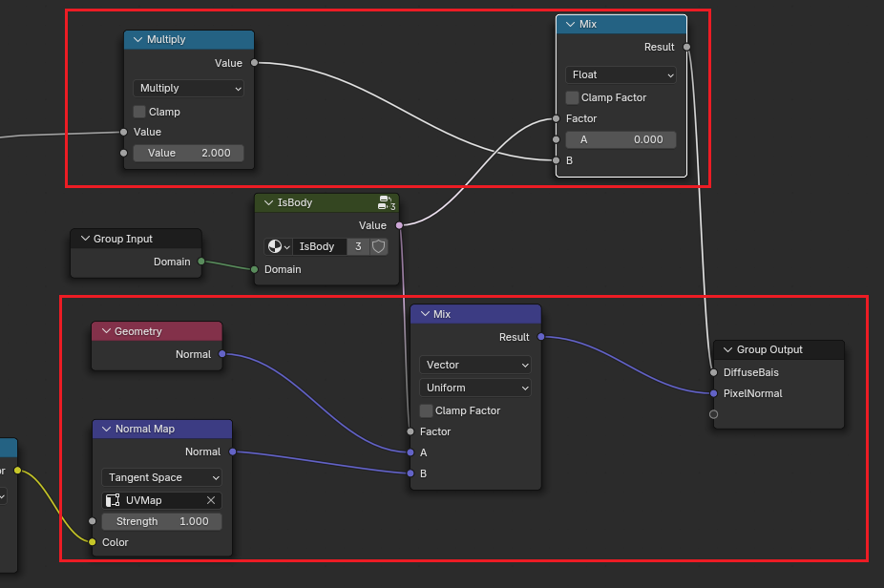Click the linked node group icon in IsBody header
Viewport: 884px width, 588px height.
point(385,201)
